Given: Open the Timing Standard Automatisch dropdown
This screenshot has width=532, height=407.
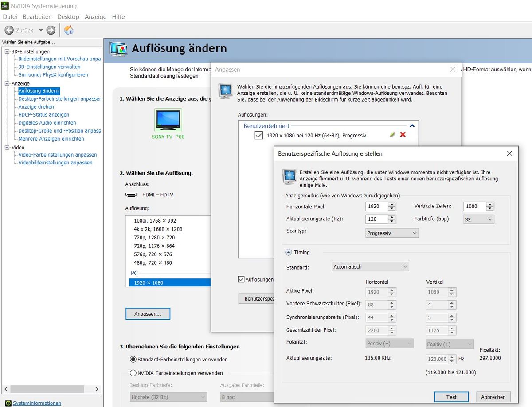Looking at the screenshot, I should (x=370, y=266).
